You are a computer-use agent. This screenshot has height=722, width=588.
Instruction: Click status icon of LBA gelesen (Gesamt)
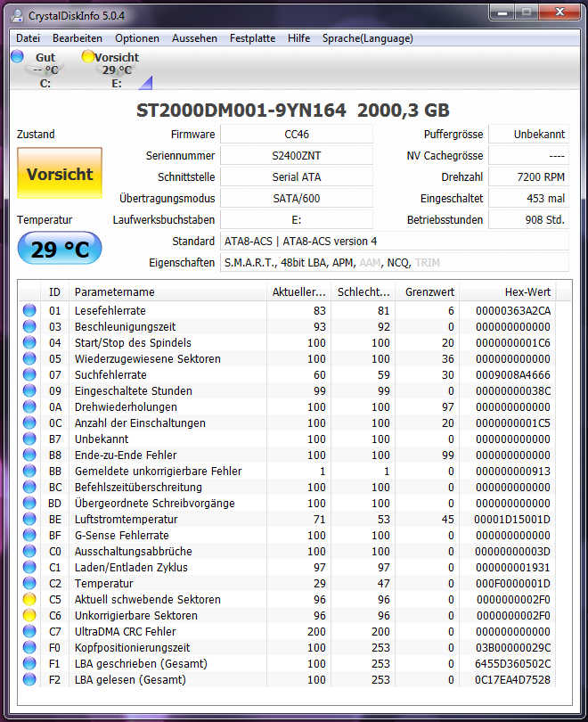[29, 679]
